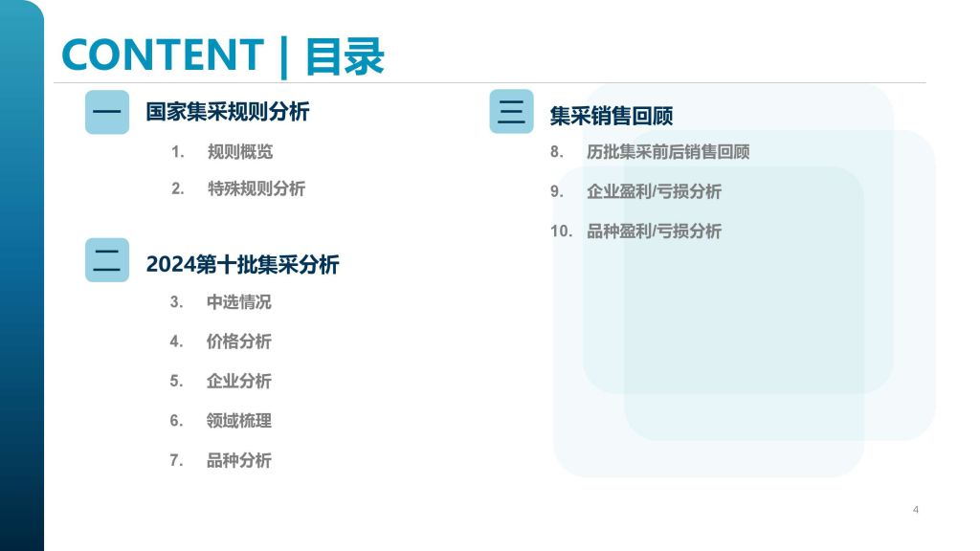Click the slide page number 4
This screenshot has height=551, width=980.
point(916,509)
